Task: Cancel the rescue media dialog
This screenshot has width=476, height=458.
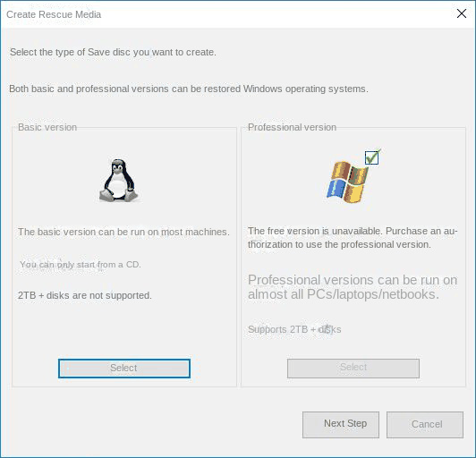Action: click(x=425, y=424)
